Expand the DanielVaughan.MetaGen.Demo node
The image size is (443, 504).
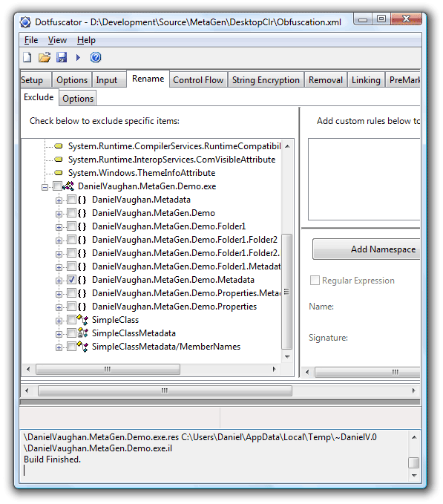click(x=59, y=214)
